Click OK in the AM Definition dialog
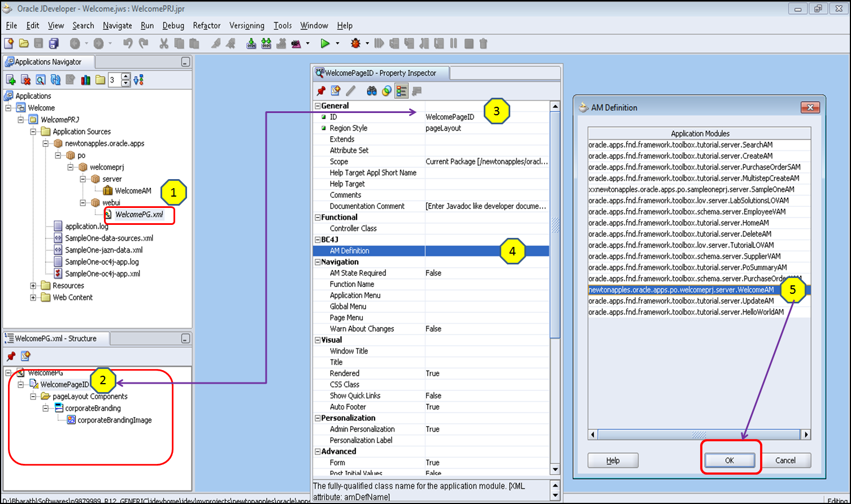 [x=730, y=460]
